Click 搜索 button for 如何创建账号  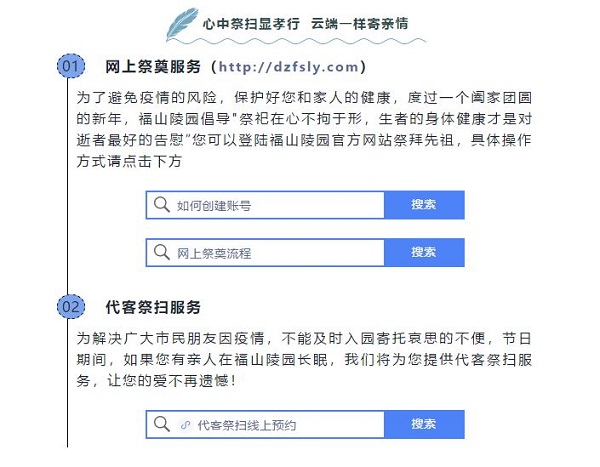coord(424,205)
